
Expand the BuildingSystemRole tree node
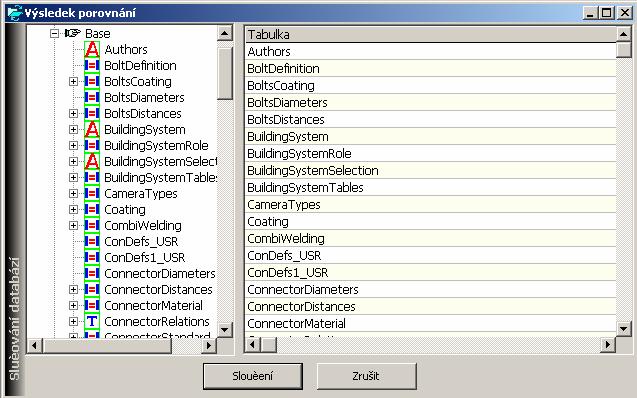73,145
